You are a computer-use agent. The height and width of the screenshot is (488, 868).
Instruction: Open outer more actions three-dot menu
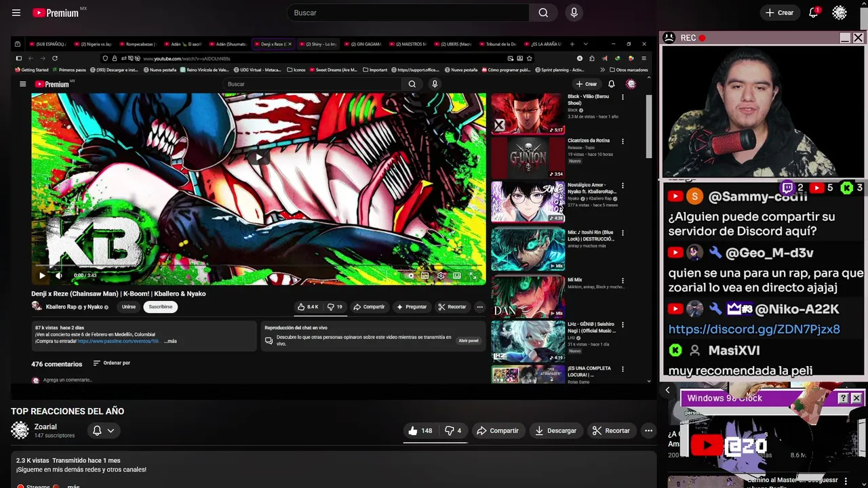(648, 430)
